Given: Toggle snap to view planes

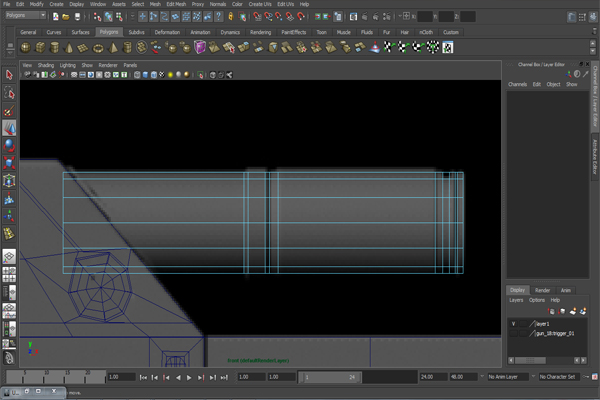Looking at the screenshot, I should click(x=290, y=16).
